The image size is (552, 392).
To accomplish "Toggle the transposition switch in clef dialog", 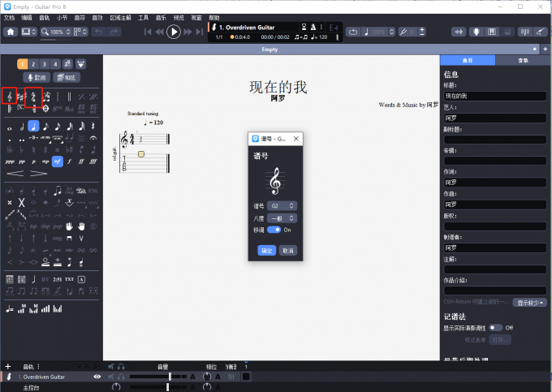I will 274,230.
